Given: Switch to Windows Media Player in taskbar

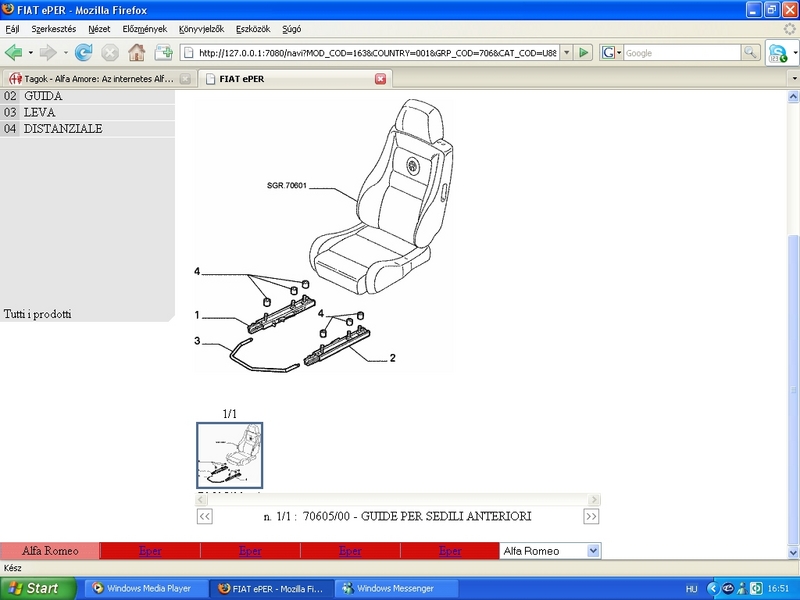Looking at the screenshot, I should (145, 588).
